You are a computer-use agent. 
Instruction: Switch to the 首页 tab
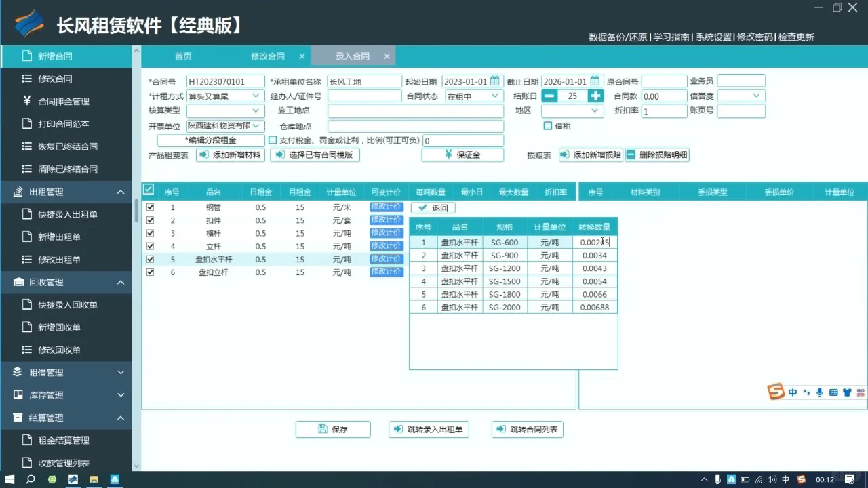pyautogui.click(x=182, y=56)
